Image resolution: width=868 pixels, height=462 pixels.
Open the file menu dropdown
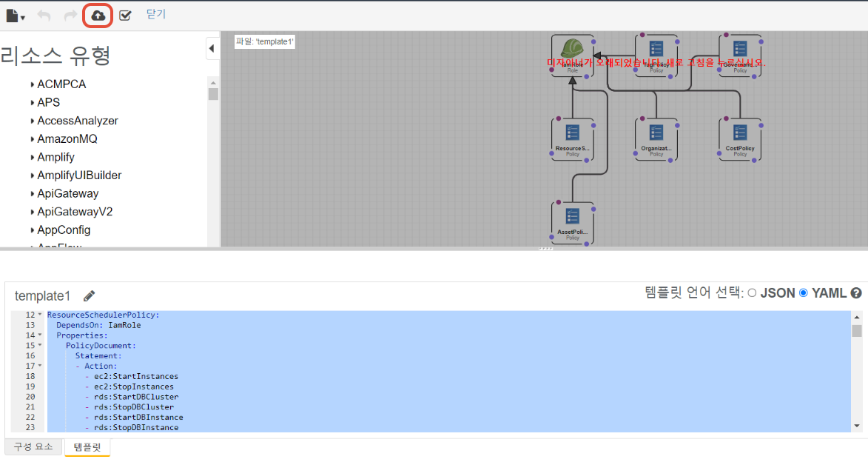pos(16,16)
